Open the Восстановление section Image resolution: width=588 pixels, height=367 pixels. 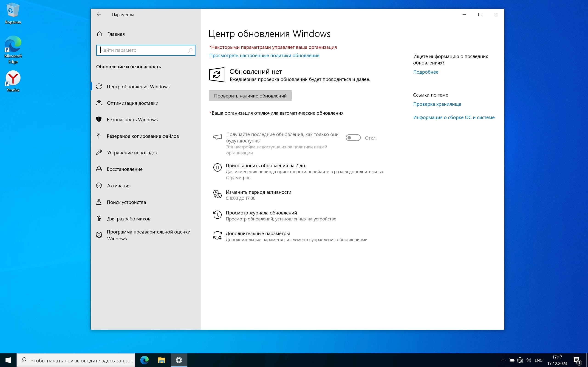pyautogui.click(x=125, y=169)
